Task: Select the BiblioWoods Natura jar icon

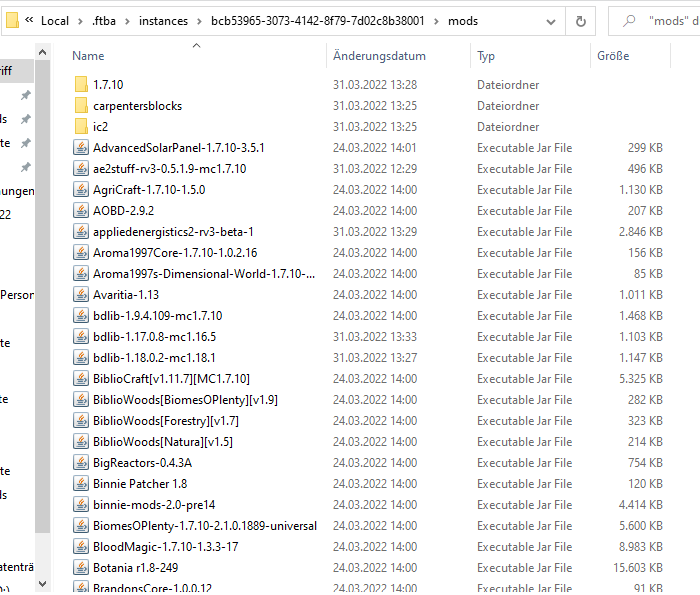Action: 81,441
